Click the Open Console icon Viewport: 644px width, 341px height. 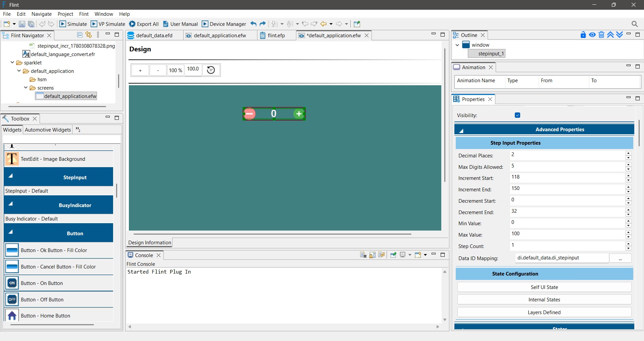pyautogui.click(x=418, y=255)
